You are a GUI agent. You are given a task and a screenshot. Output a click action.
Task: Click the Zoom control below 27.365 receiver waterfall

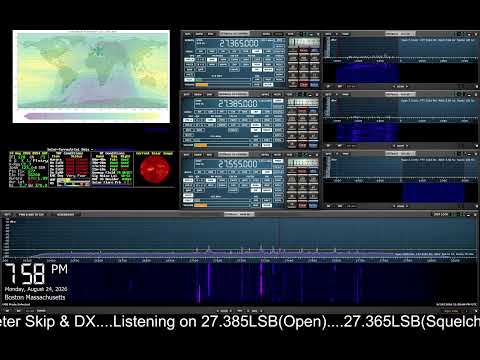click(x=400, y=86)
